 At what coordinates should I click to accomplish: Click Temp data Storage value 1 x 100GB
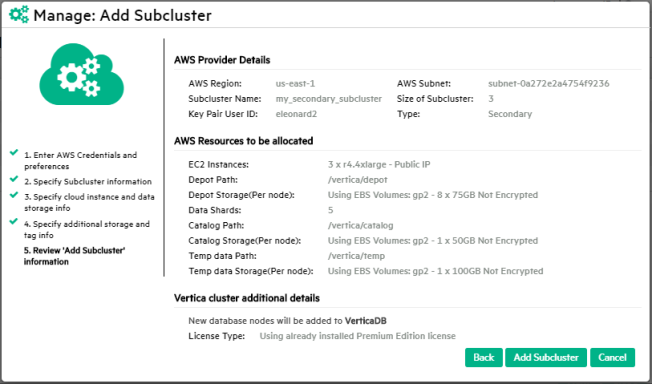[435, 271]
